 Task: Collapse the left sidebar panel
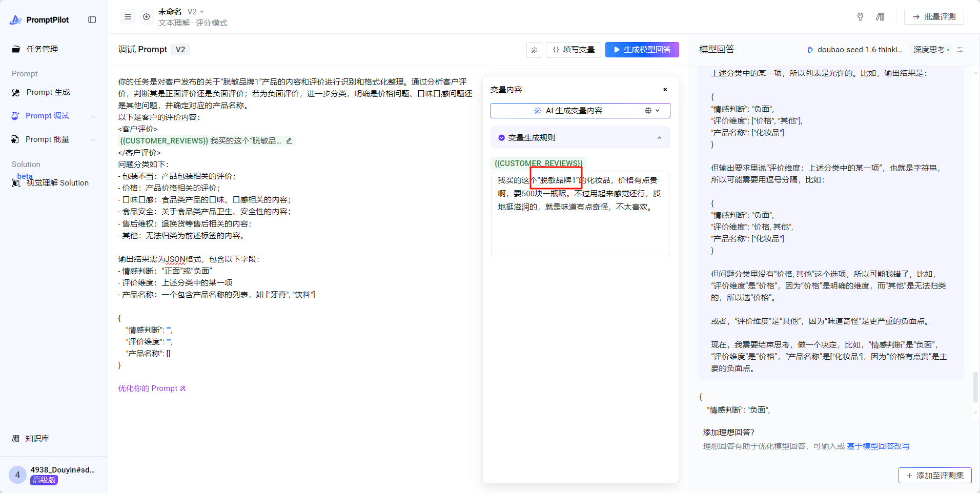[x=92, y=19]
